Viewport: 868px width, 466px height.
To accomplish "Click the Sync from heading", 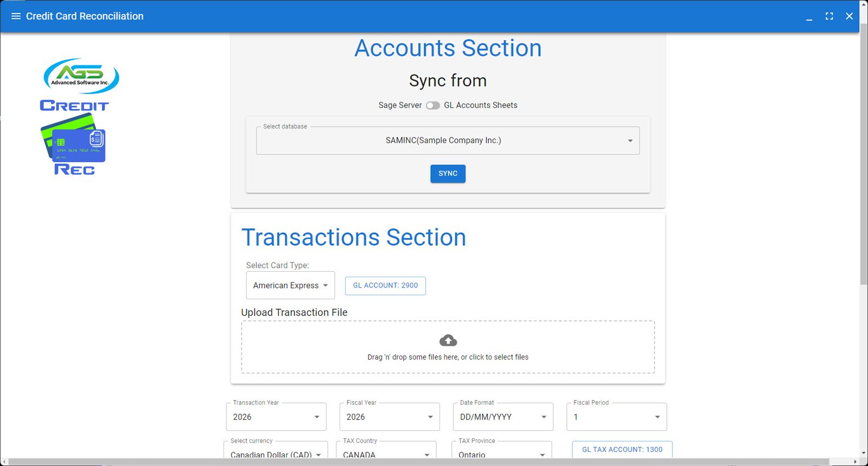I will coord(448,81).
